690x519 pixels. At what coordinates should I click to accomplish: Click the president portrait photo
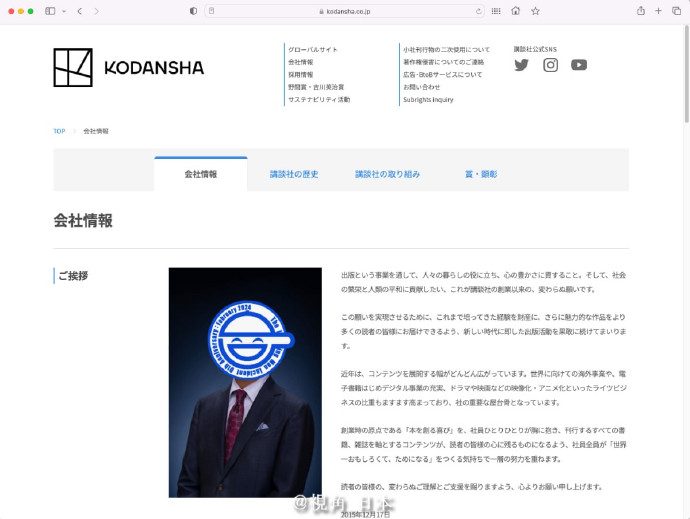[x=245, y=383]
